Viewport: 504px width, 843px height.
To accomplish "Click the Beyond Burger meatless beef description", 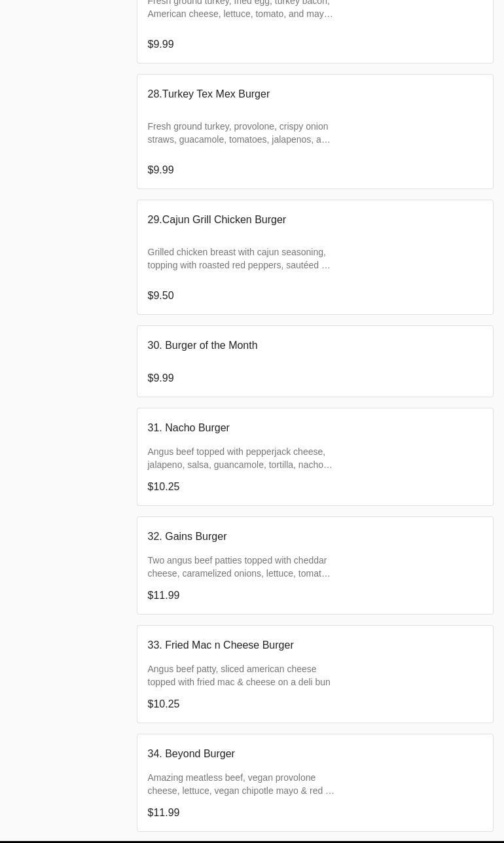I will (x=240, y=784).
